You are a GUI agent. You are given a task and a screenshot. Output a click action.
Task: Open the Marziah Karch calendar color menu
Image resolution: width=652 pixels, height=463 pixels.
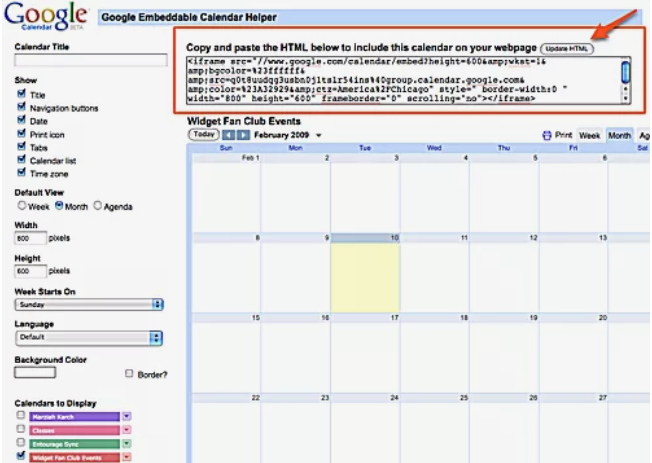coord(127,416)
